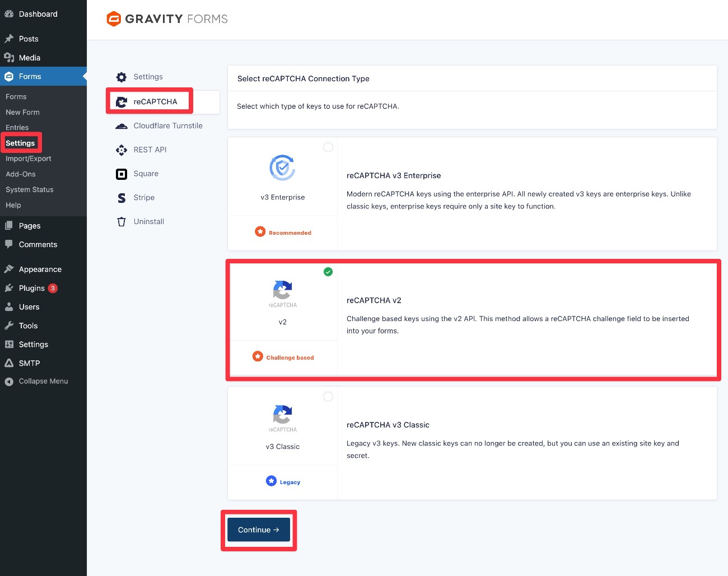Click the Gravity Forms logo
The height and width of the screenshot is (576, 728).
pyautogui.click(x=167, y=19)
